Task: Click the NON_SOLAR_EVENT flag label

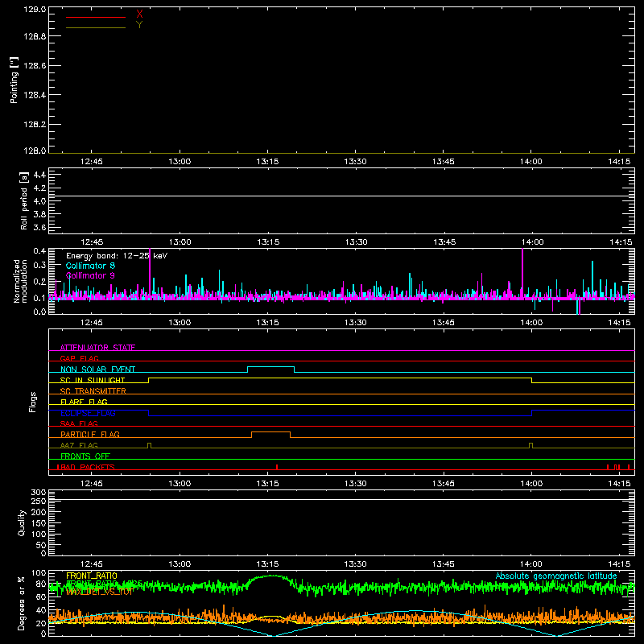Action: click(x=97, y=369)
